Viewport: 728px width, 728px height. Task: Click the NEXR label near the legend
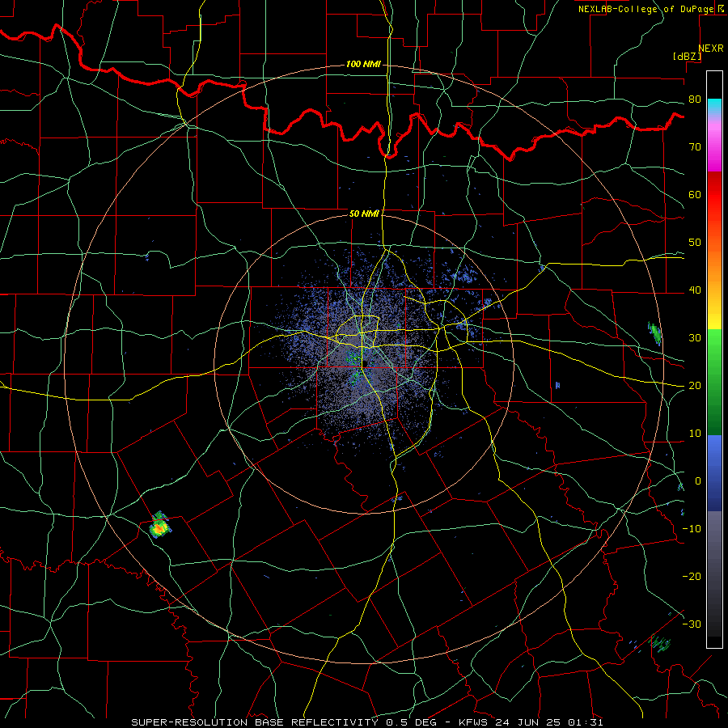click(711, 49)
